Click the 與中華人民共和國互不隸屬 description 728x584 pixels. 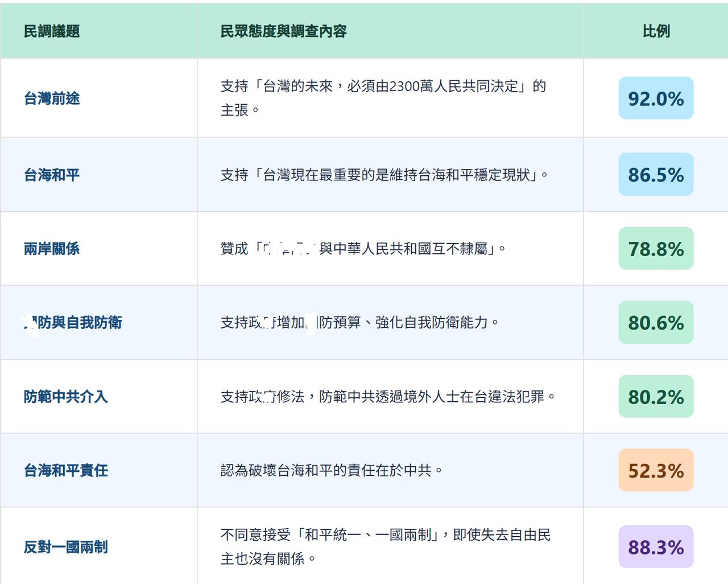point(363,249)
